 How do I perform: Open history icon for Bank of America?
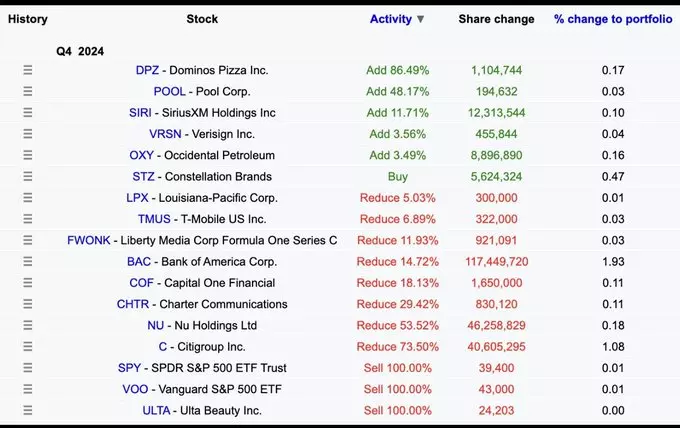click(28, 261)
